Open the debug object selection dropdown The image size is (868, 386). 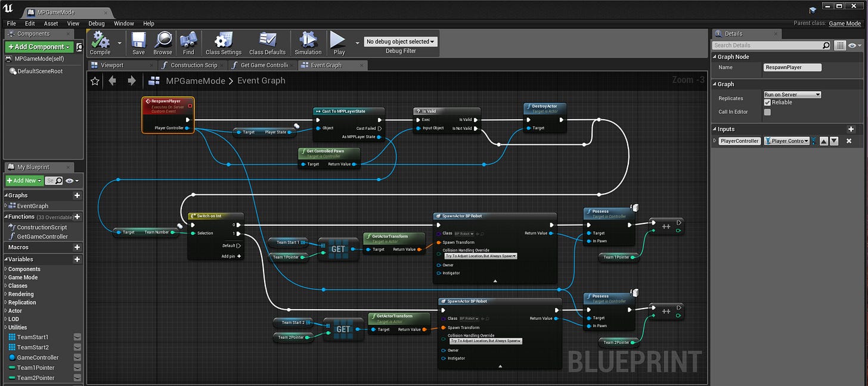click(401, 42)
